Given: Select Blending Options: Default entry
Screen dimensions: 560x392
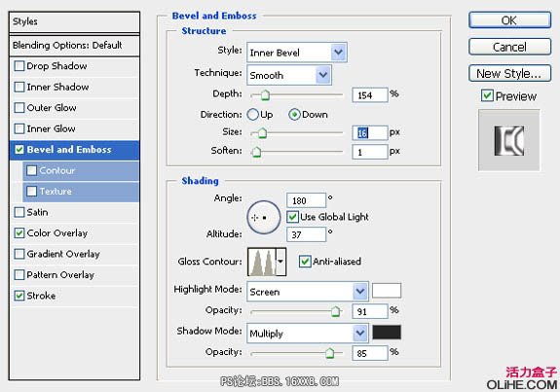Looking at the screenshot, I should tap(74, 46).
